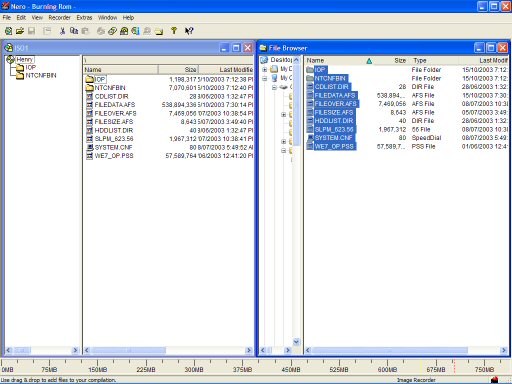Expand the My Documents node in File Browser
Viewport: 512px width, 384px height.
(264, 69)
